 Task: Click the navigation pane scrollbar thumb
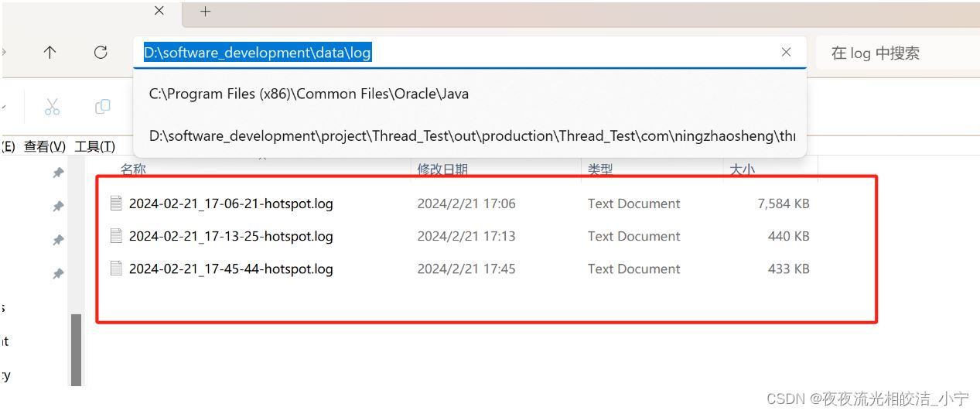click(x=76, y=348)
